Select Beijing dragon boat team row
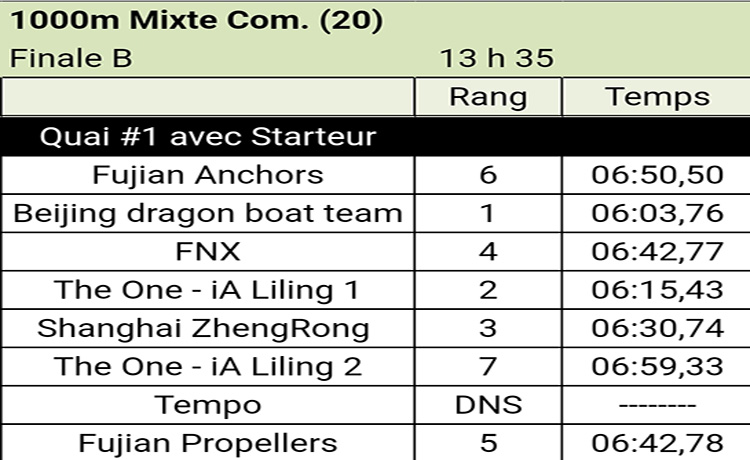The image size is (750, 460). 208,213
